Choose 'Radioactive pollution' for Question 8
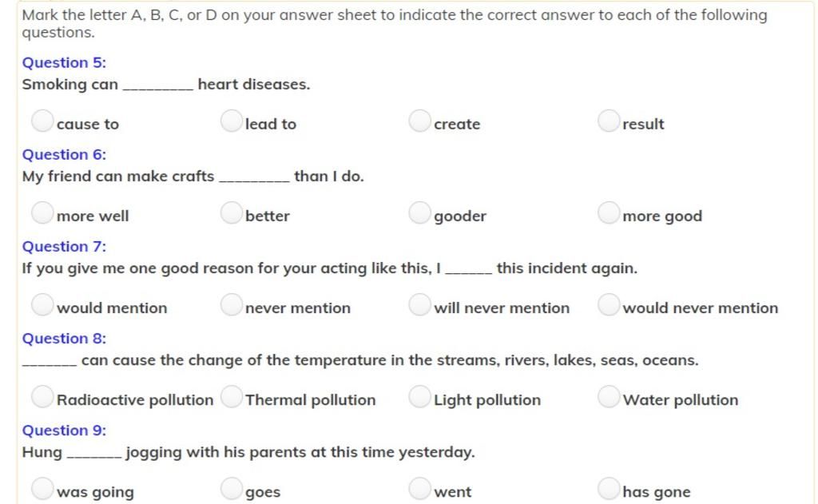This screenshot has height=504, width=818. (x=42, y=396)
